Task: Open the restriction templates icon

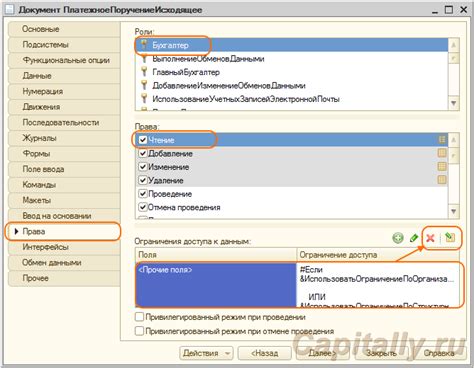Action: pyautogui.click(x=450, y=237)
